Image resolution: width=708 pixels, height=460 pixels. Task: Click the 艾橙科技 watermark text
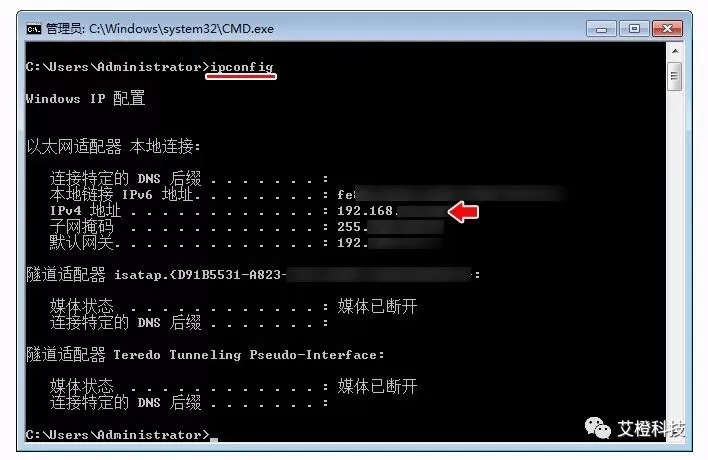pos(651,429)
